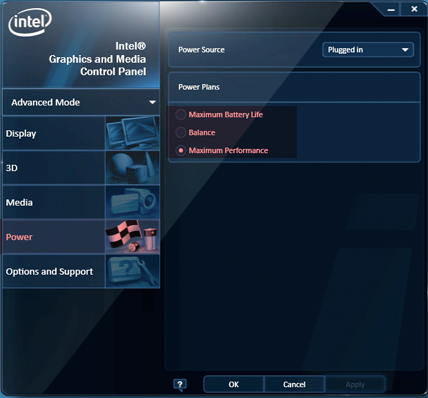Image resolution: width=428 pixels, height=398 pixels.
Task: Open help with the question mark icon
Action: pyautogui.click(x=180, y=385)
